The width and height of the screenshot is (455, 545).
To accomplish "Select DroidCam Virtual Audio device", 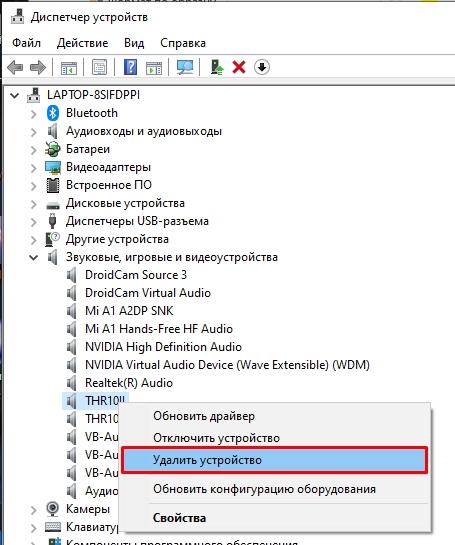I will pyautogui.click(x=148, y=293).
